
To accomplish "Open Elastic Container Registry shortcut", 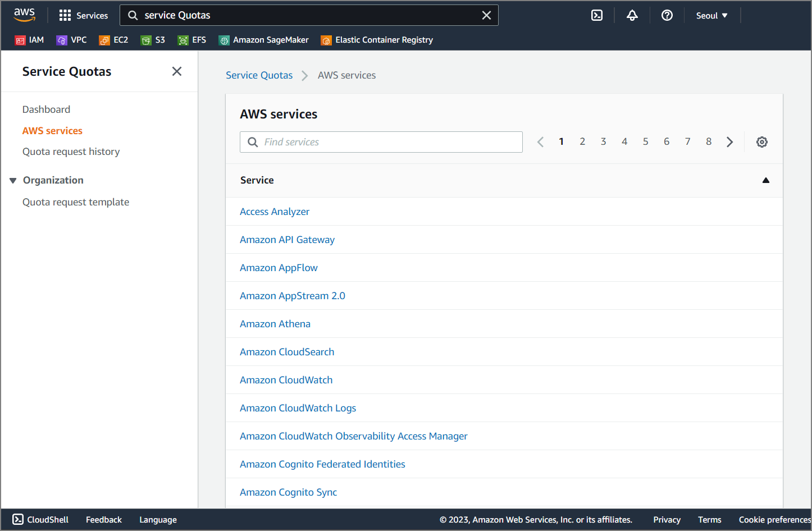I will click(x=377, y=40).
